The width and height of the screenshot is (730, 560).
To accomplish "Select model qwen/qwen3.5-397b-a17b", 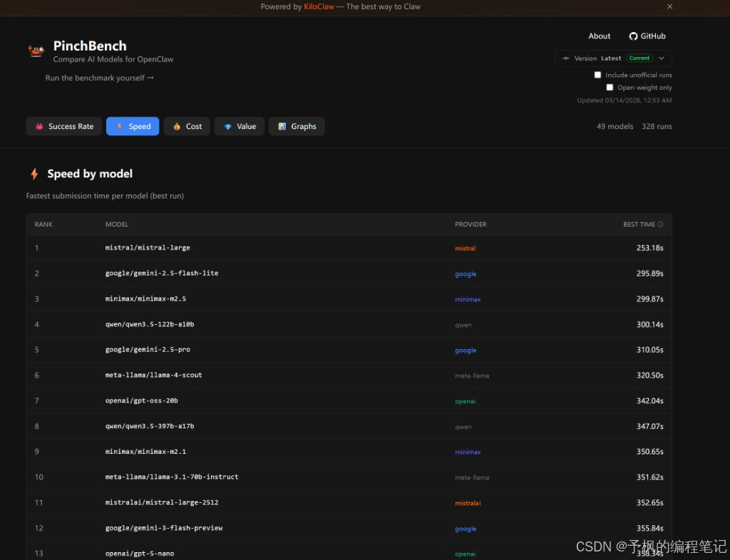I will tap(150, 426).
